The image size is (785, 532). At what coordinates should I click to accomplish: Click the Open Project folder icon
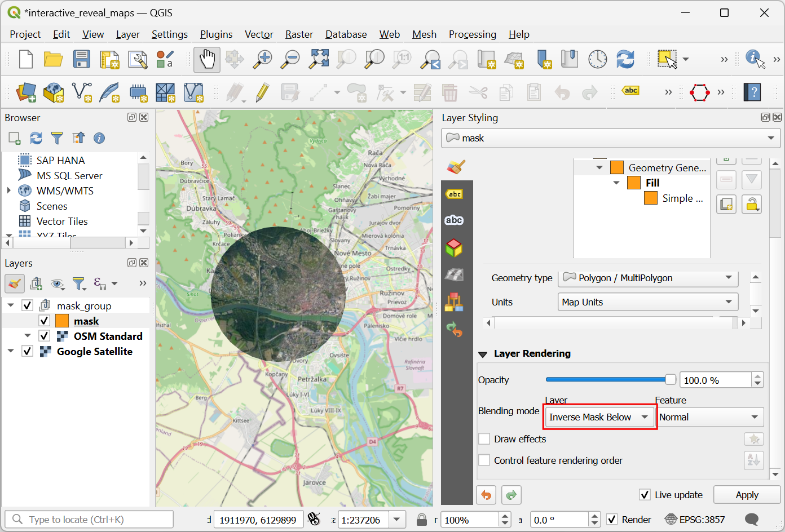point(54,60)
